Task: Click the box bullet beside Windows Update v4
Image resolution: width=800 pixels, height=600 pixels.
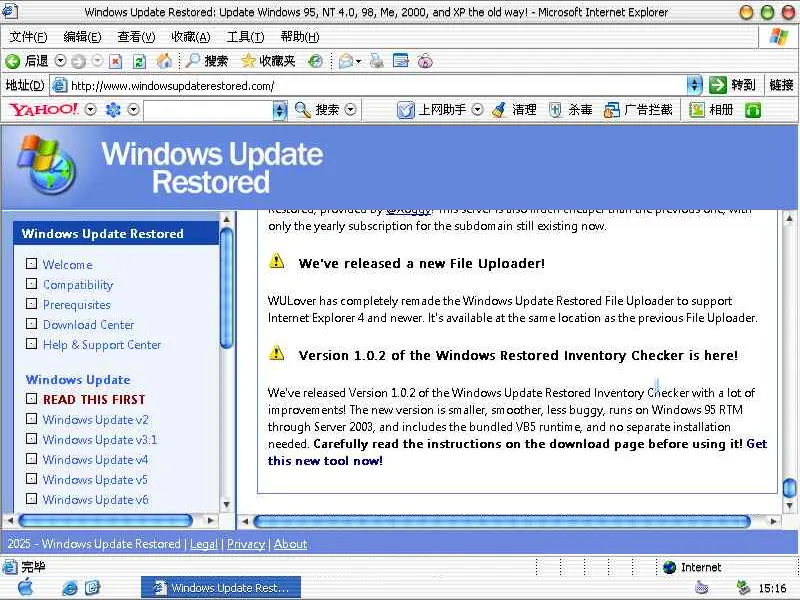Action: point(31,458)
